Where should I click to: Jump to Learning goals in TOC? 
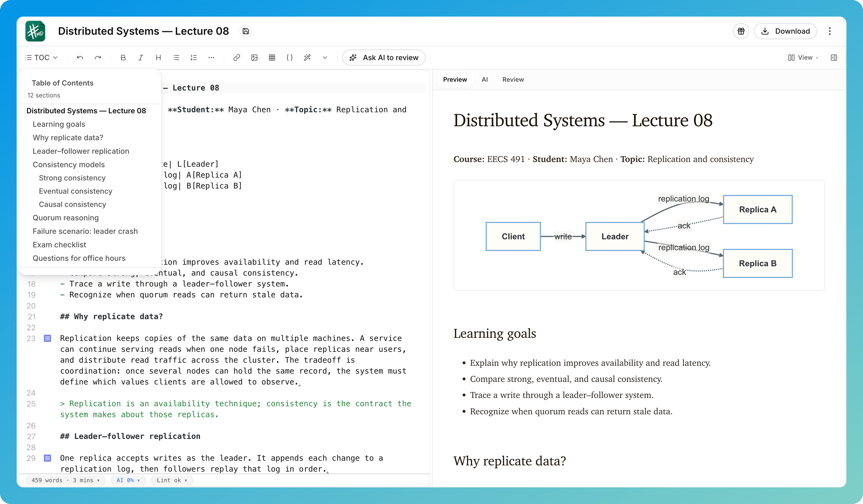click(59, 124)
